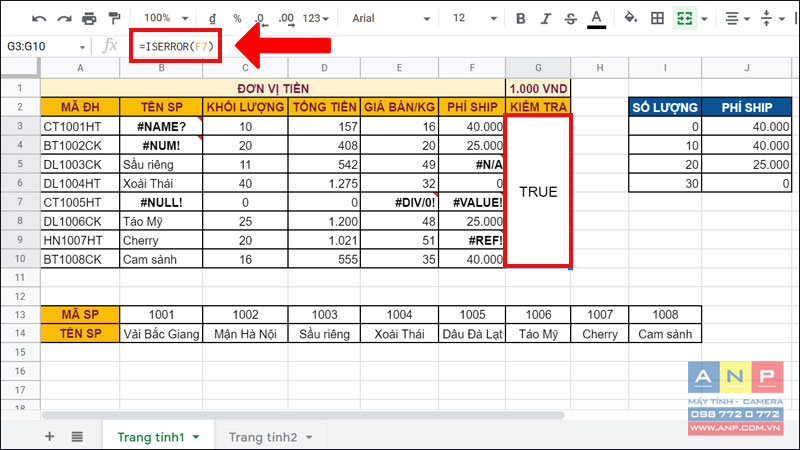Format as percent button
Viewport: 800px width, 450px height.
click(237, 19)
